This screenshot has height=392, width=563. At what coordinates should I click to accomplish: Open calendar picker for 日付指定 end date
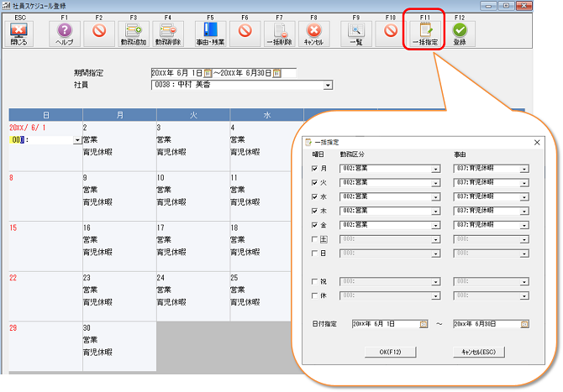pyautogui.click(x=524, y=324)
